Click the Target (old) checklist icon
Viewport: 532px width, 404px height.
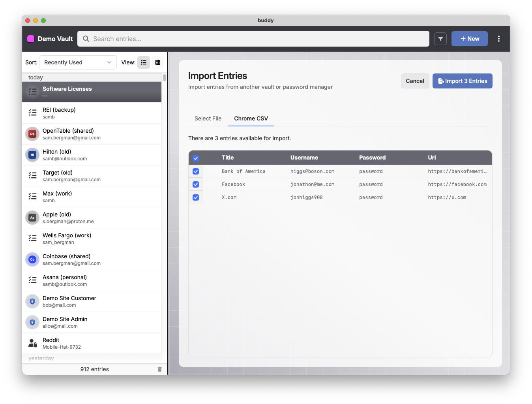pyautogui.click(x=32, y=175)
